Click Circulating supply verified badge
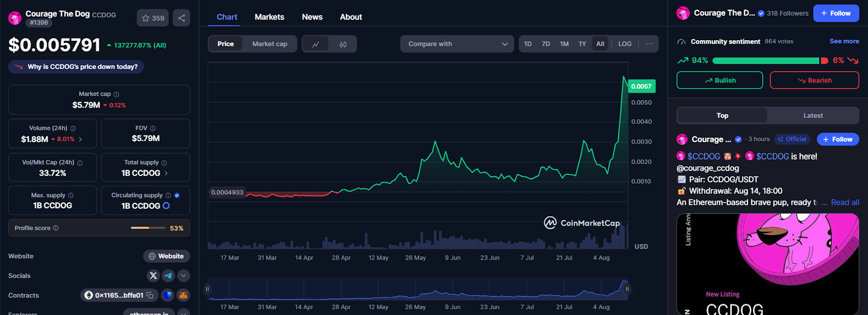Viewport: 868px width, 315px height. click(177, 196)
